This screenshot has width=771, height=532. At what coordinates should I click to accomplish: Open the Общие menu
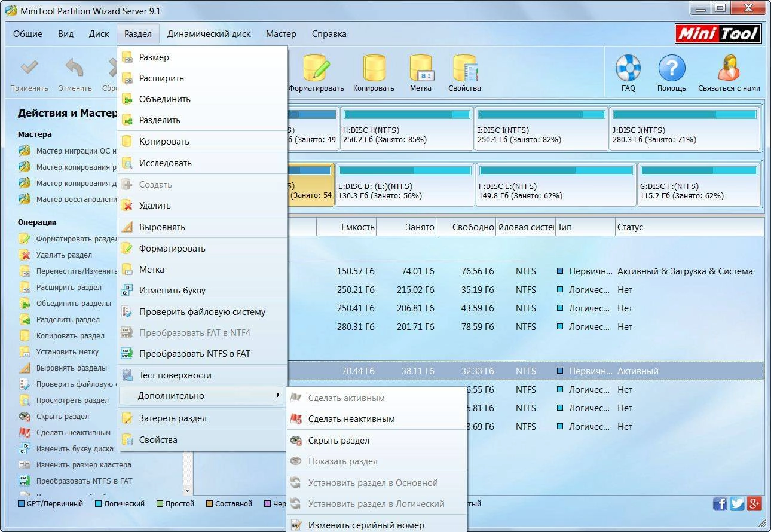coord(28,34)
